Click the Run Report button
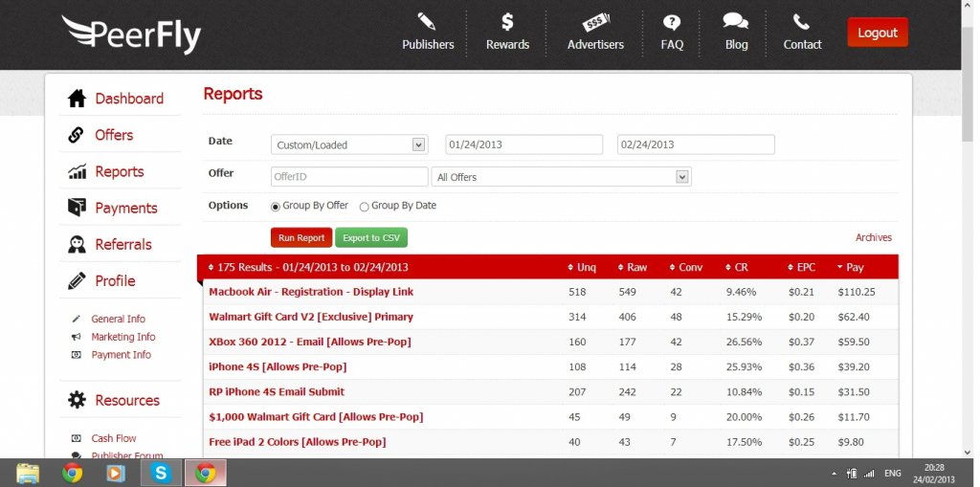 tap(301, 237)
